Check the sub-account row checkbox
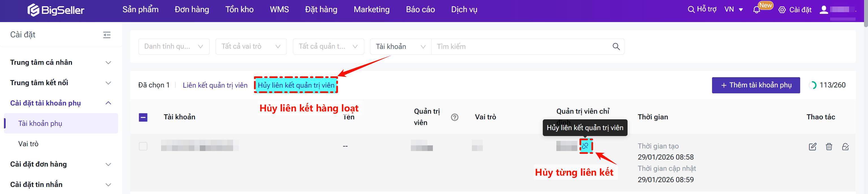The image size is (868, 194). coord(143,146)
